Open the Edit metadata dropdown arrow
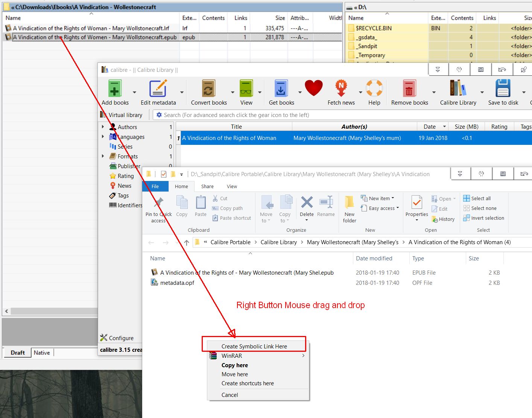The image size is (532, 418). tap(182, 92)
